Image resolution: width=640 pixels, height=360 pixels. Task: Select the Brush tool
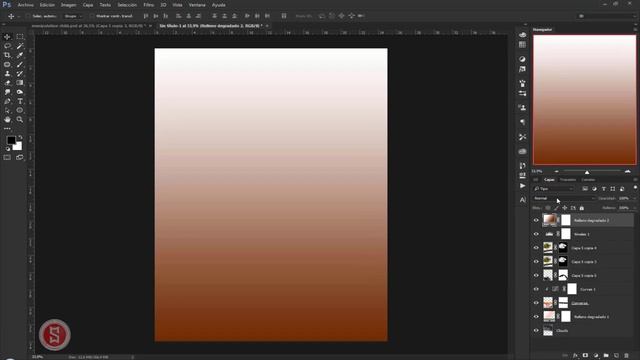(20, 64)
